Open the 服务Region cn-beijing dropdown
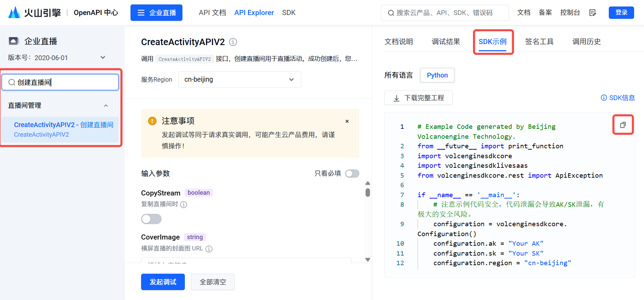 pyautogui.click(x=239, y=80)
